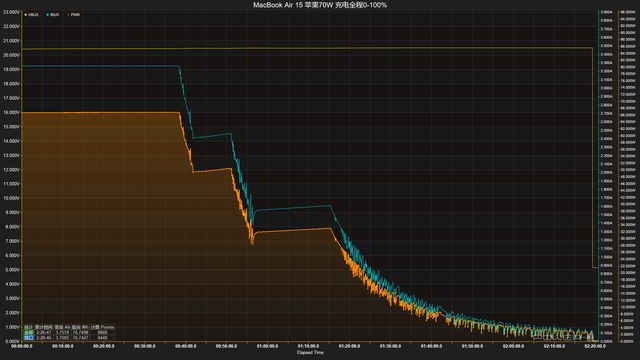Click the 00:40:00.0 time axis tick
640x360 pixels.
186,346
